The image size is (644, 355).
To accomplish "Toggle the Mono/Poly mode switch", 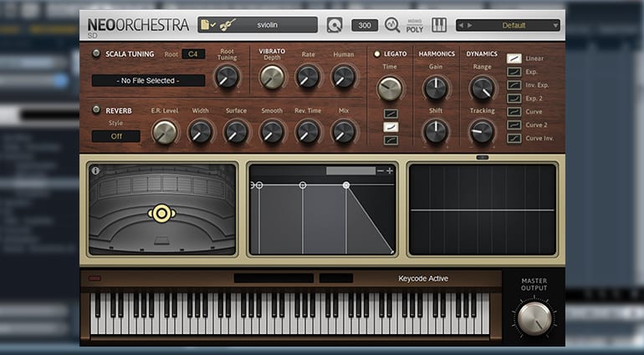I will tap(414, 26).
